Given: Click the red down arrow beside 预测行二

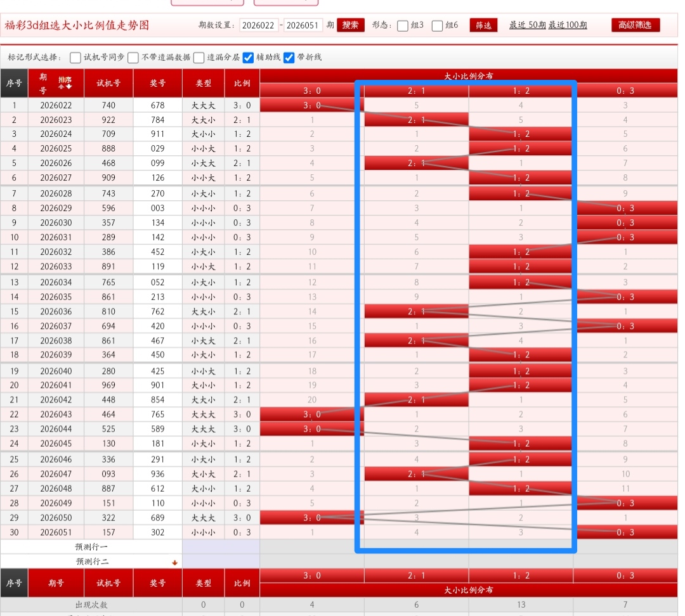Looking at the screenshot, I should [174, 562].
